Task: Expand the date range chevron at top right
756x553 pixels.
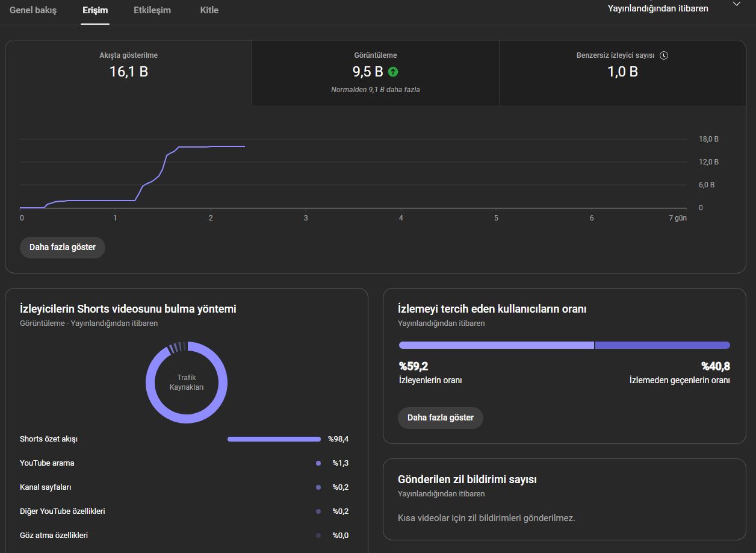Action: coord(737,4)
